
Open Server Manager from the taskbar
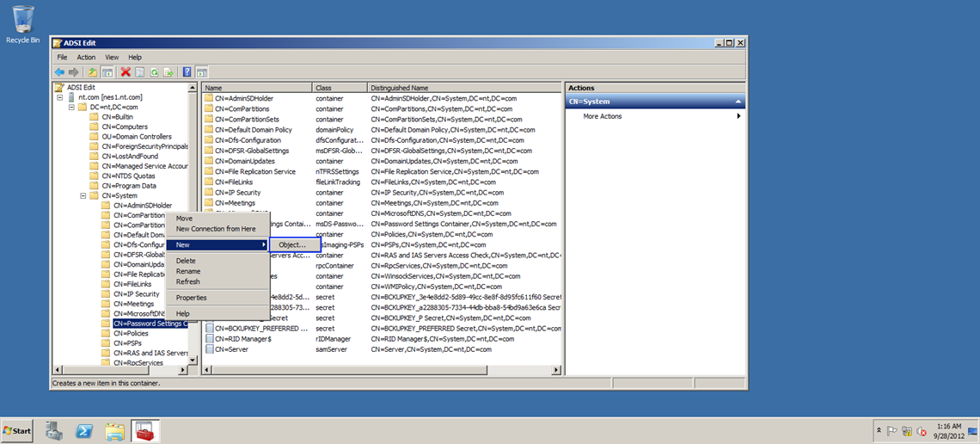[x=56, y=430]
